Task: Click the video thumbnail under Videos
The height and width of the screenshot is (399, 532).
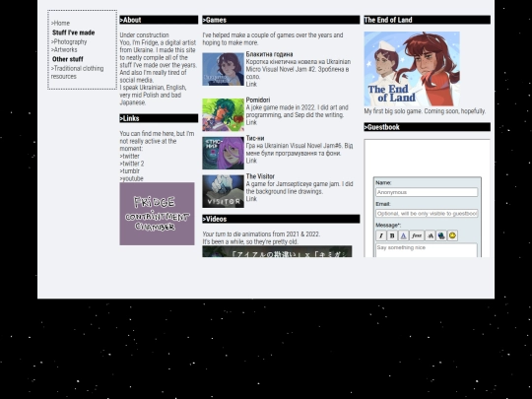Action: click(x=277, y=251)
